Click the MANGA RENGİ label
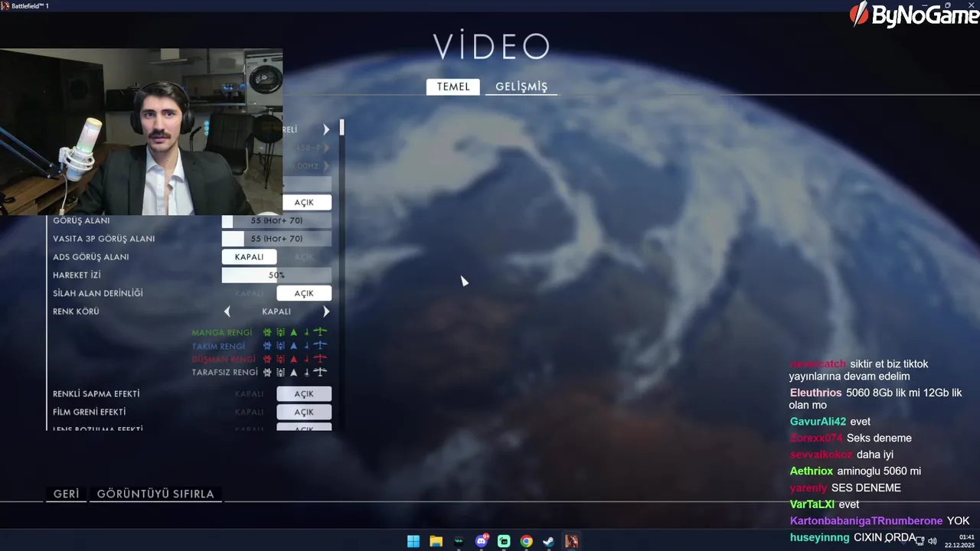Screen dimensions: 980x551 tap(221, 332)
